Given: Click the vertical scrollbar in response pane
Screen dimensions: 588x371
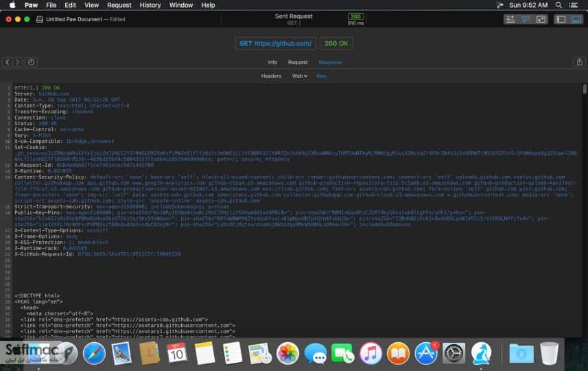Looking at the screenshot, I should [x=585, y=89].
